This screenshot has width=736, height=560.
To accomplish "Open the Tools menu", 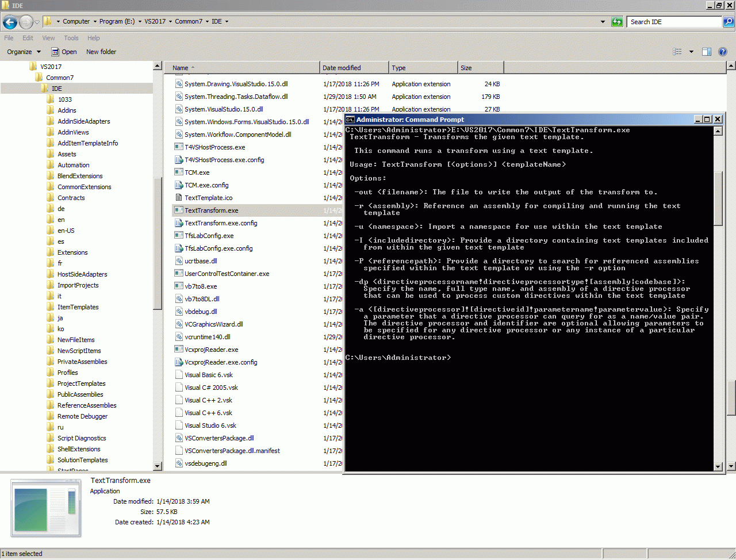I will (x=71, y=38).
